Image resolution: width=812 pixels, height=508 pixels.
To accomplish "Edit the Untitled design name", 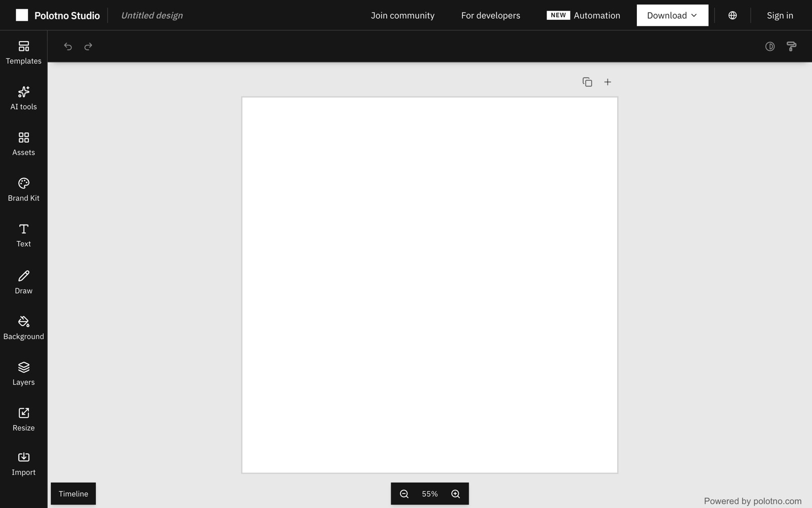I will click(152, 15).
